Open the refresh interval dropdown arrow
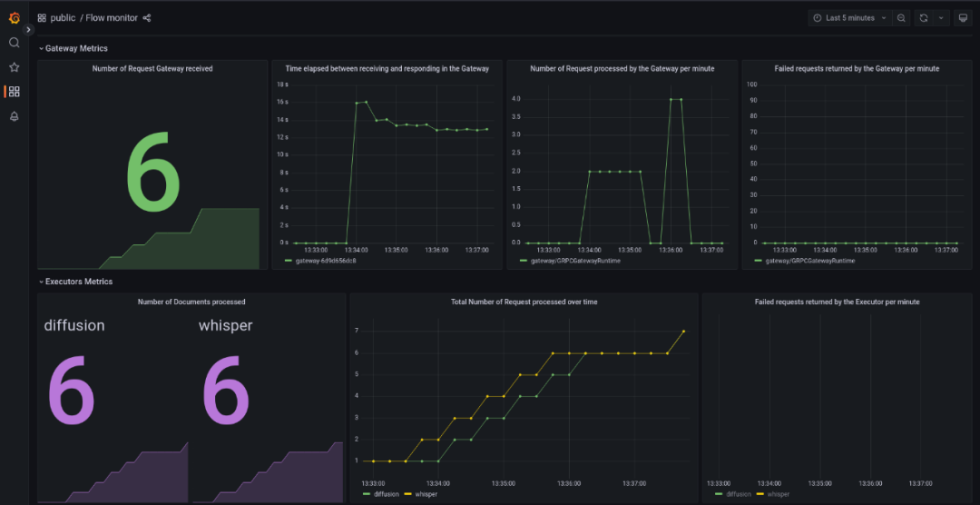This screenshot has height=505, width=980. 941,18
